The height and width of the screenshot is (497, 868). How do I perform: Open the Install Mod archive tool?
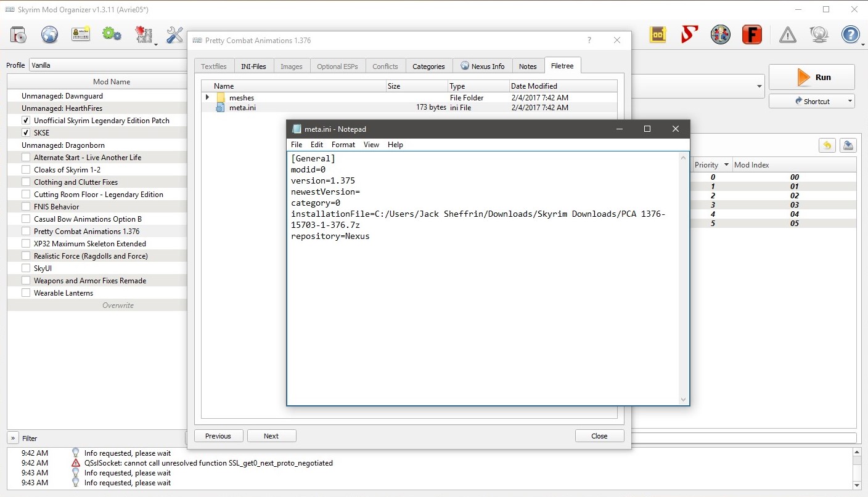pos(18,35)
